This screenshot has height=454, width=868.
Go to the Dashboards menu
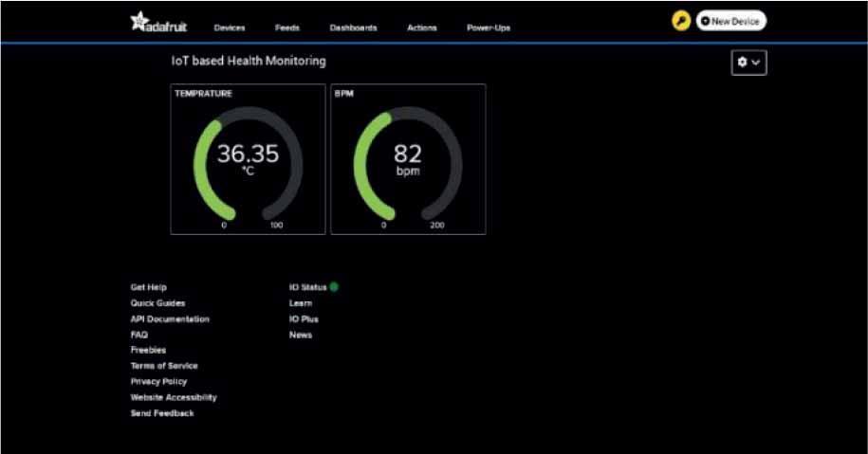[353, 28]
